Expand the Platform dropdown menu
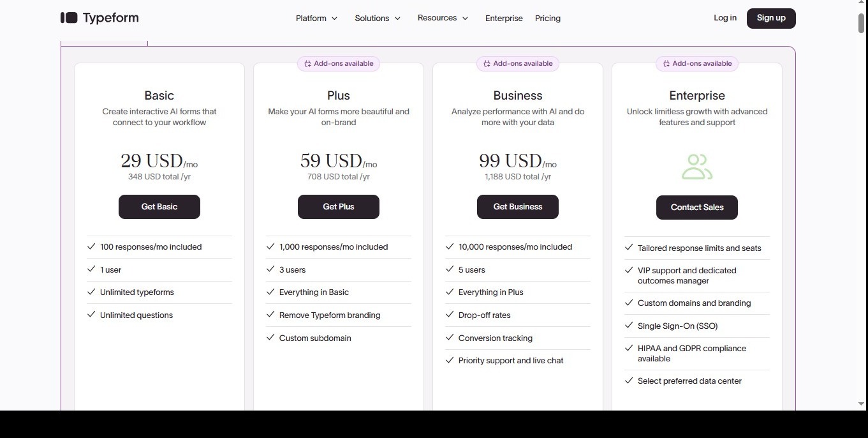Screen dimensions: 868x438 (316, 19)
